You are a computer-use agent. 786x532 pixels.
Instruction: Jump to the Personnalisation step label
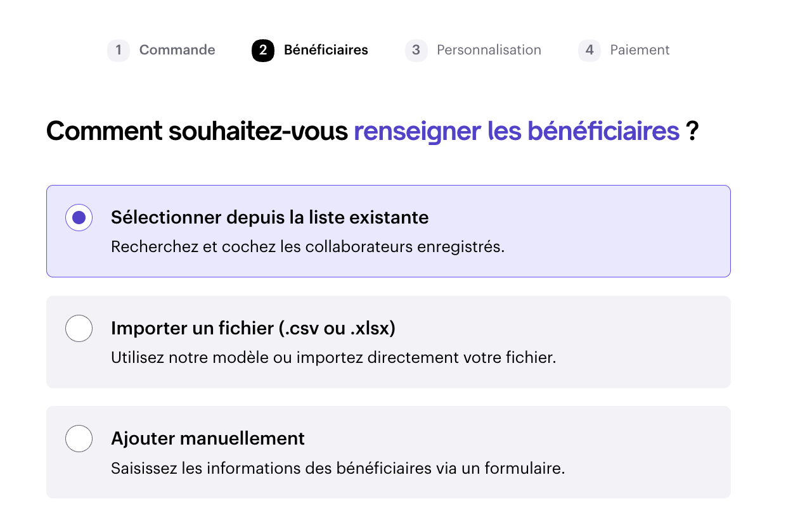[489, 50]
